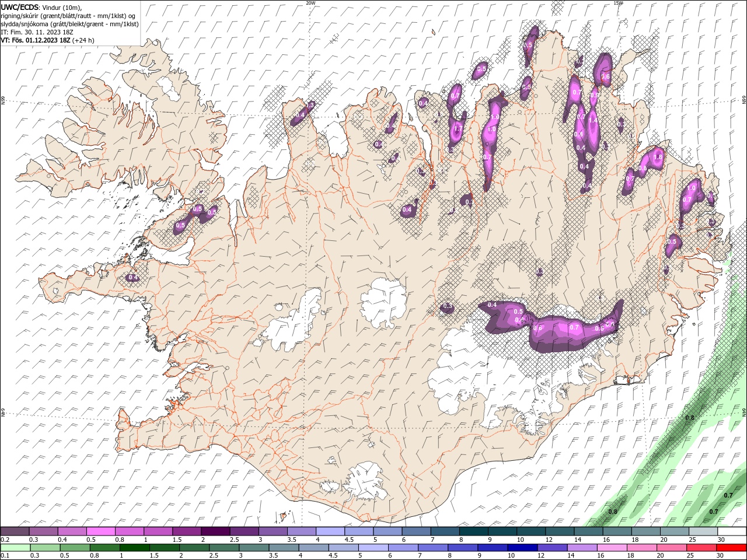The width and height of the screenshot is (747, 560).
Task: Click the '1.4' snowfall value on the map
Action: point(593,120)
